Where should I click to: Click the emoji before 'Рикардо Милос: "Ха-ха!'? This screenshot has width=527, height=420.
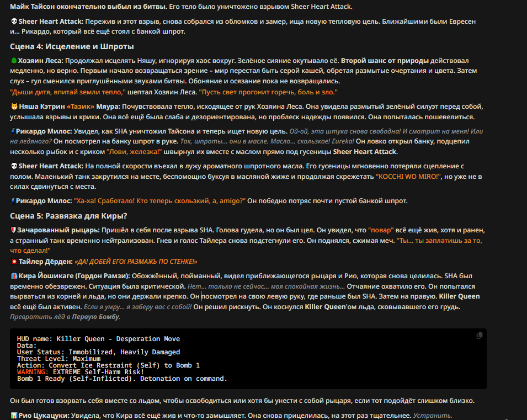13,201
